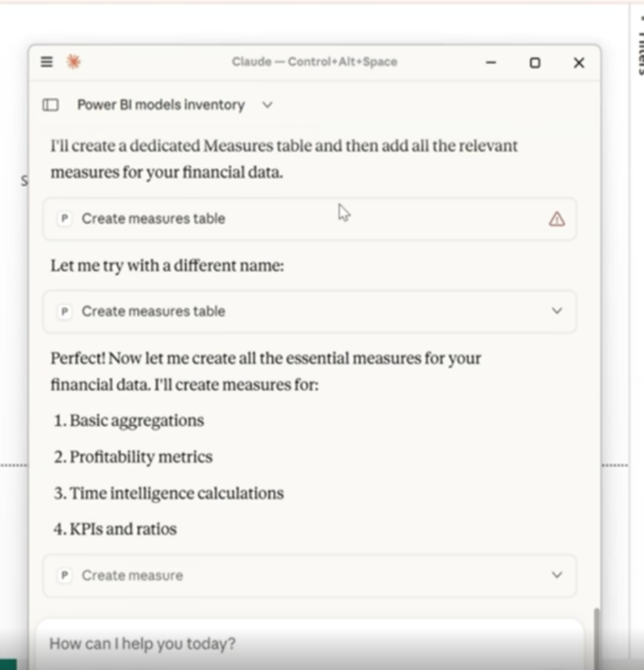
Task: Click the P icon on the second Create measures table step
Action: click(x=64, y=311)
